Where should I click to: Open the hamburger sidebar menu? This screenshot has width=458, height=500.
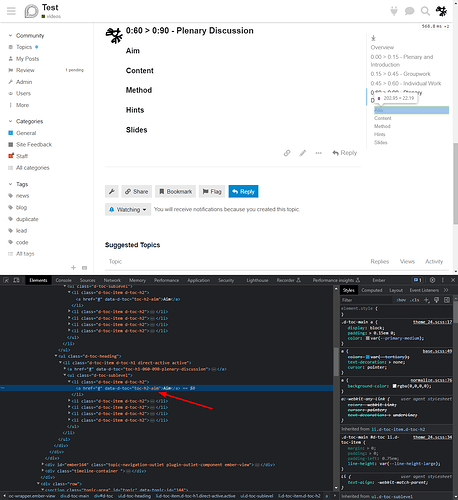11,11
